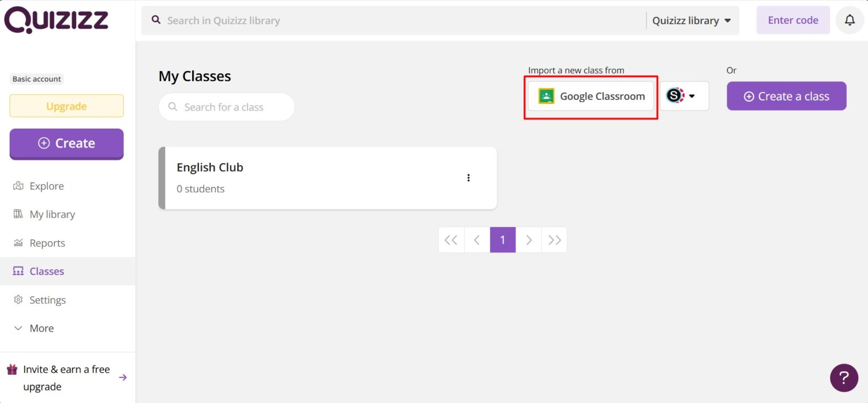
Task: Open the notifications bell
Action: pyautogui.click(x=849, y=20)
